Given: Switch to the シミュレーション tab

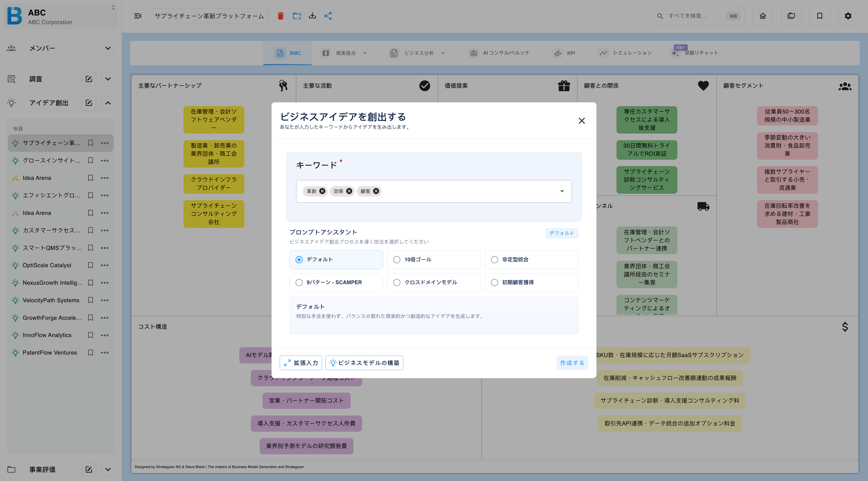Looking at the screenshot, I should tap(625, 53).
